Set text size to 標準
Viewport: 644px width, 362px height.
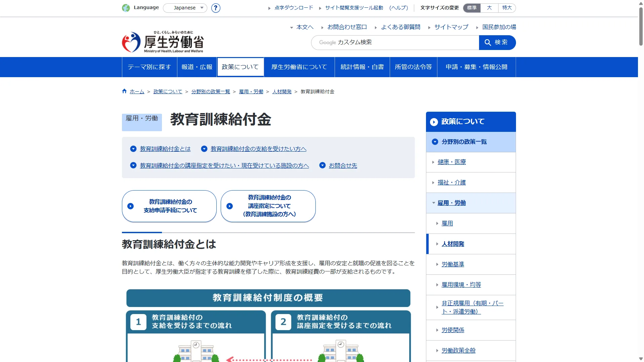pyautogui.click(x=472, y=8)
